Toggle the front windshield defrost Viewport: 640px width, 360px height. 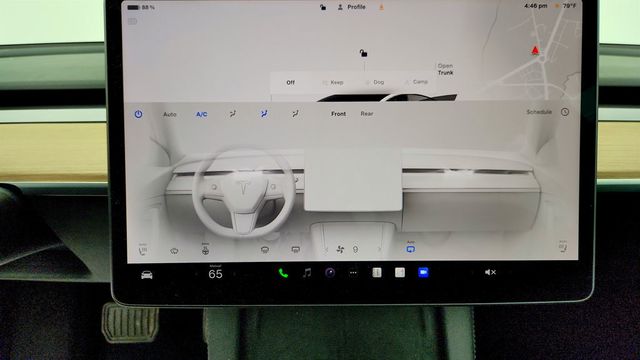[264, 249]
